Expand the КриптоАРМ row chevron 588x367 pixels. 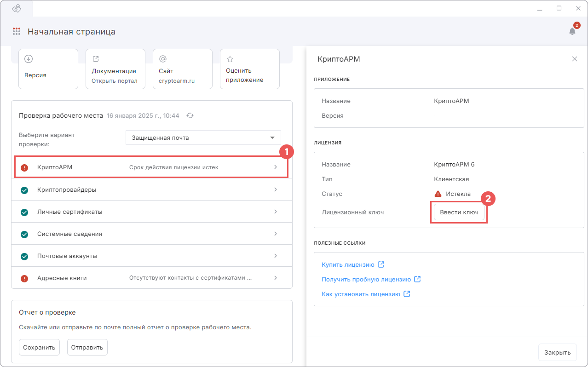click(276, 167)
